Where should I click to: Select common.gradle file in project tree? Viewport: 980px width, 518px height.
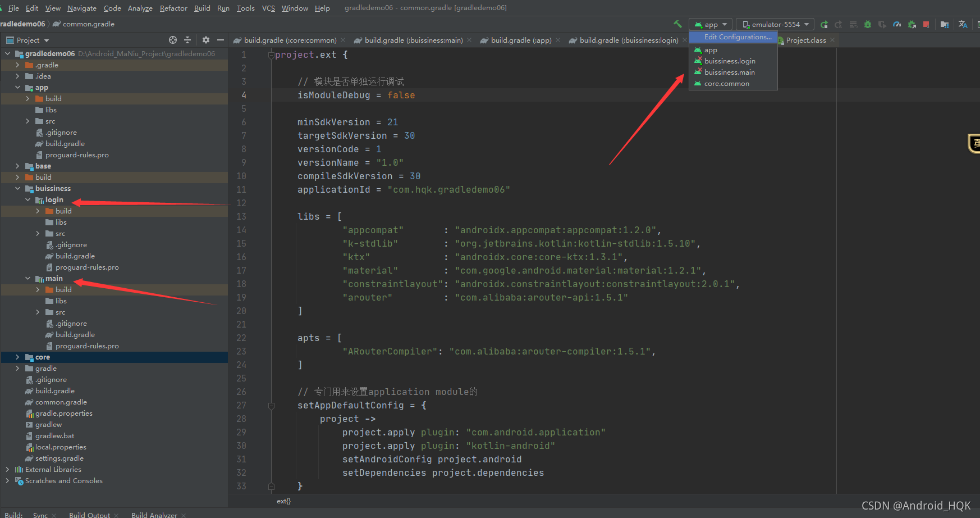(61, 402)
